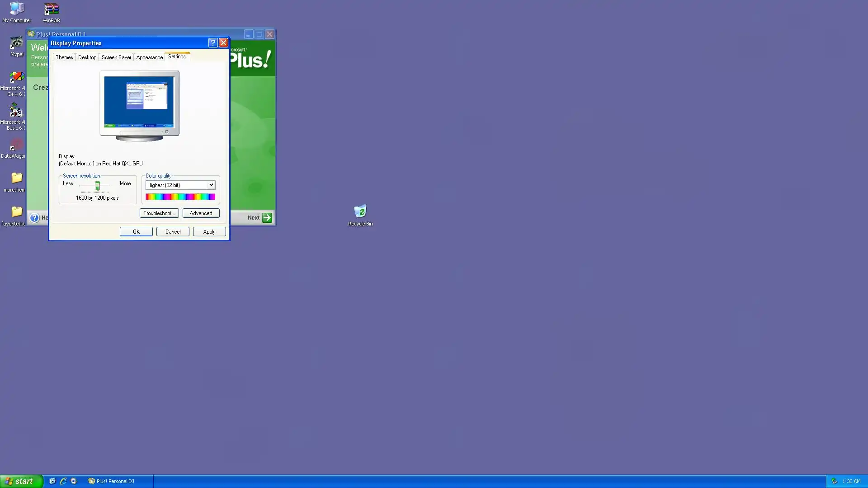Click the Advanced button
Viewport: 868px width, 488px height.
(201, 213)
